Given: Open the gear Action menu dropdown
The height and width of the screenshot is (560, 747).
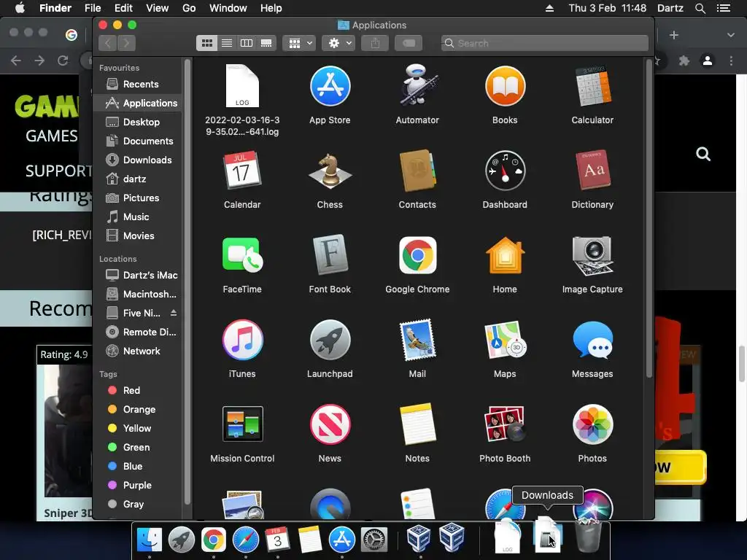Looking at the screenshot, I should [339, 43].
